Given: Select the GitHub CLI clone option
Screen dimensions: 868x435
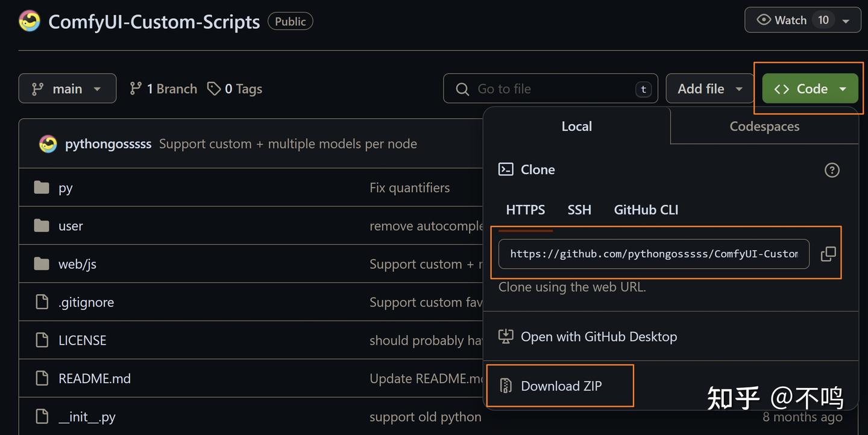Looking at the screenshot, I should pos(646,210).
